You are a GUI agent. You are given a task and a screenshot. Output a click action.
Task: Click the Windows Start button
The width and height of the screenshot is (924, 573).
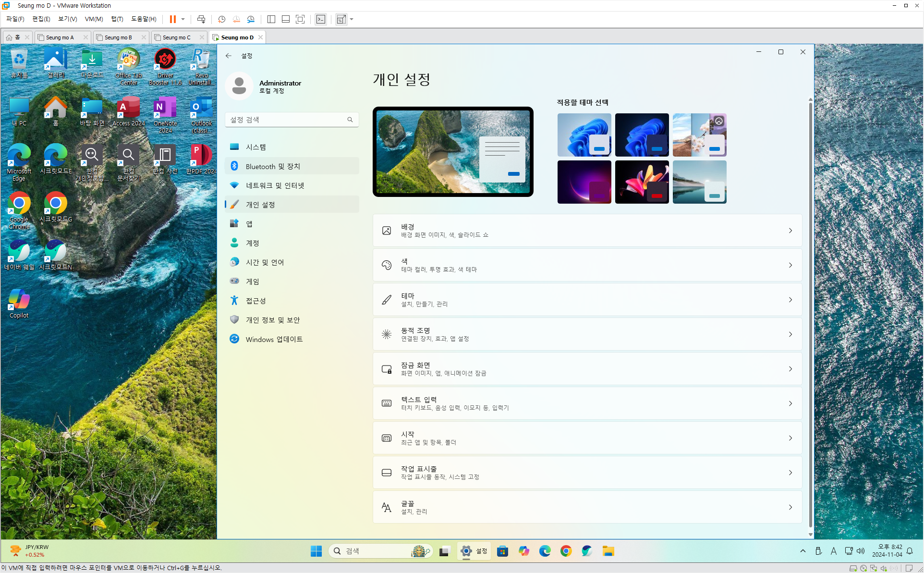(316, 551)
